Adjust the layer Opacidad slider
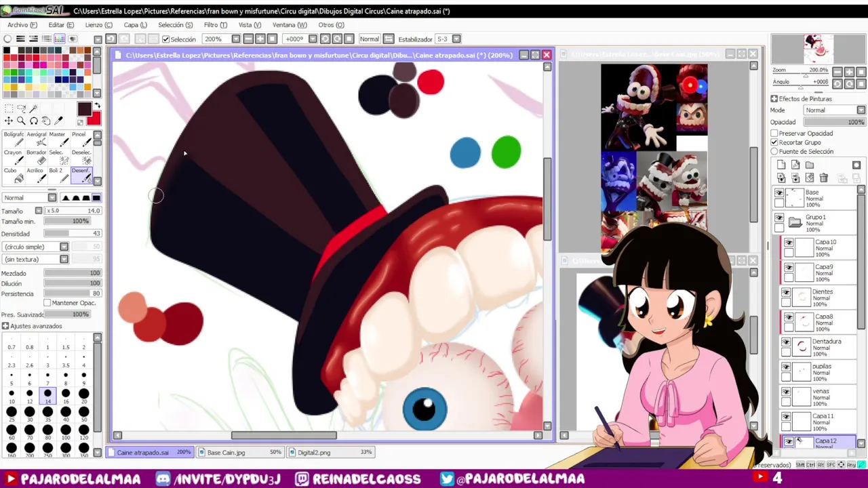868x488 pixels. 835,122
